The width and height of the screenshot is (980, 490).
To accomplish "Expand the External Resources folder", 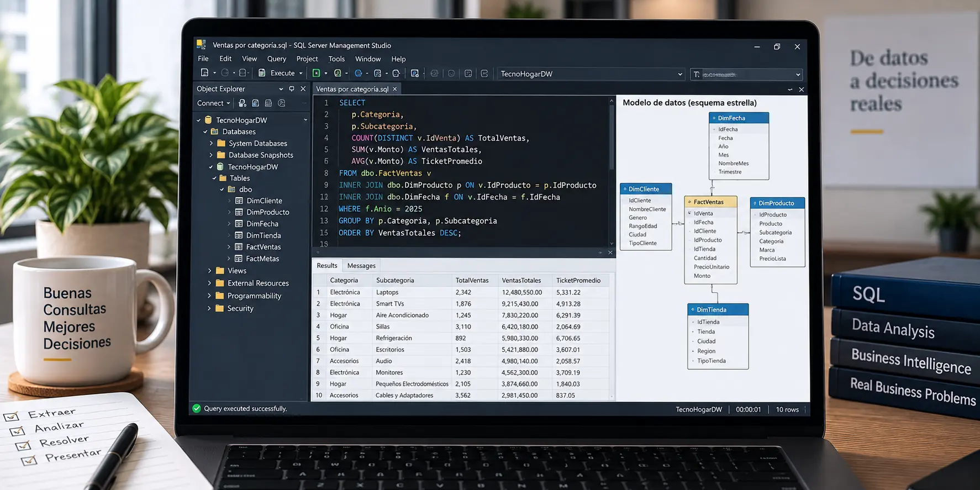I will point(209,283).
